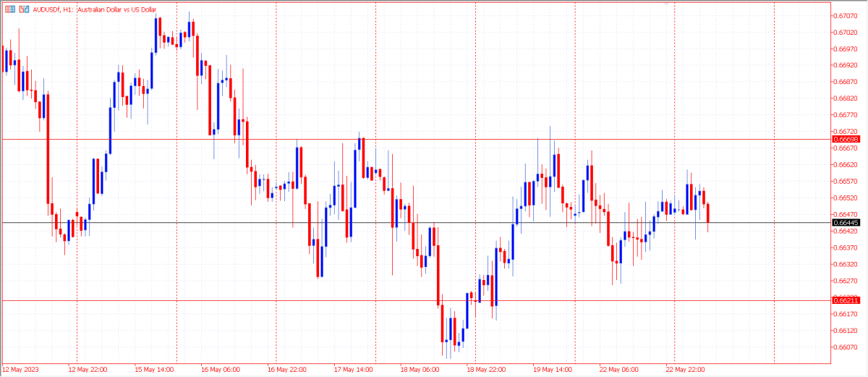868x377 pixels.
Task: Click the black 0.66445 current price label
Action: pos(846,222)
